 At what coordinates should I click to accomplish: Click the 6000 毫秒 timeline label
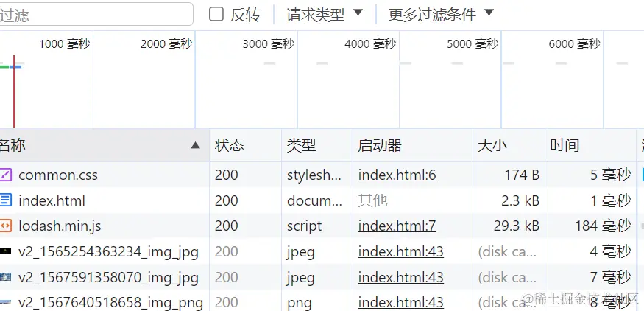click(x=575, y=44)
